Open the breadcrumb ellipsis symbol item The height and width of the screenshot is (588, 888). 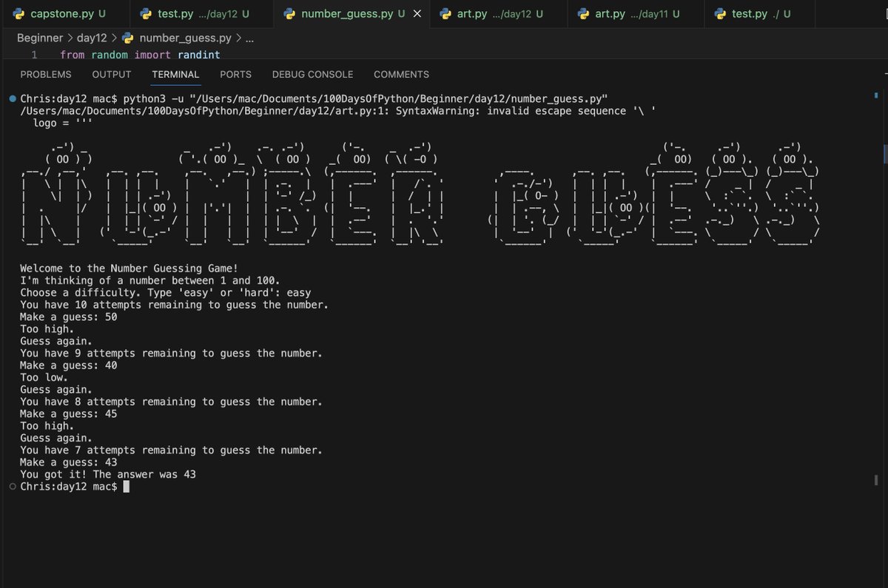[249, 38]
